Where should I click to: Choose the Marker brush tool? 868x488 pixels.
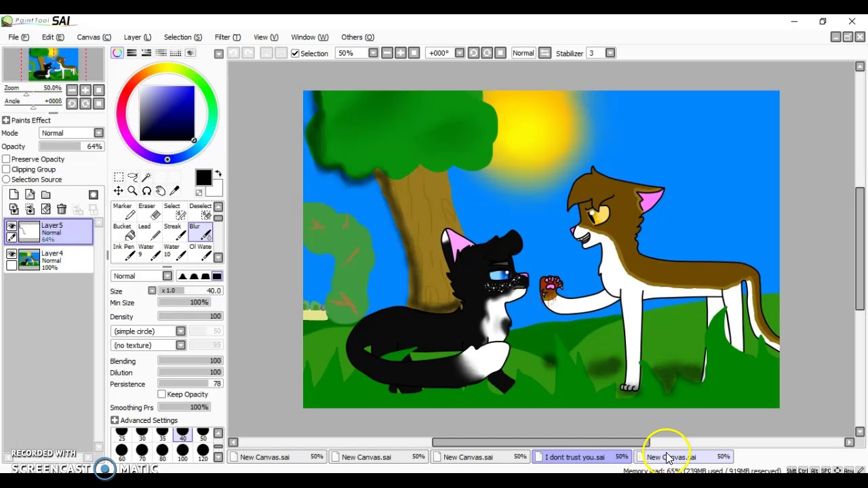tap(123, 211)
